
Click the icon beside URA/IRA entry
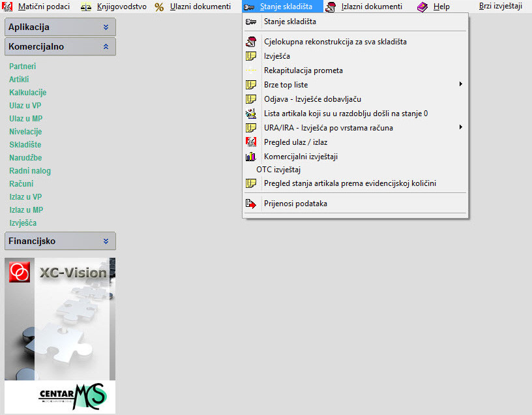coord(251,128)
